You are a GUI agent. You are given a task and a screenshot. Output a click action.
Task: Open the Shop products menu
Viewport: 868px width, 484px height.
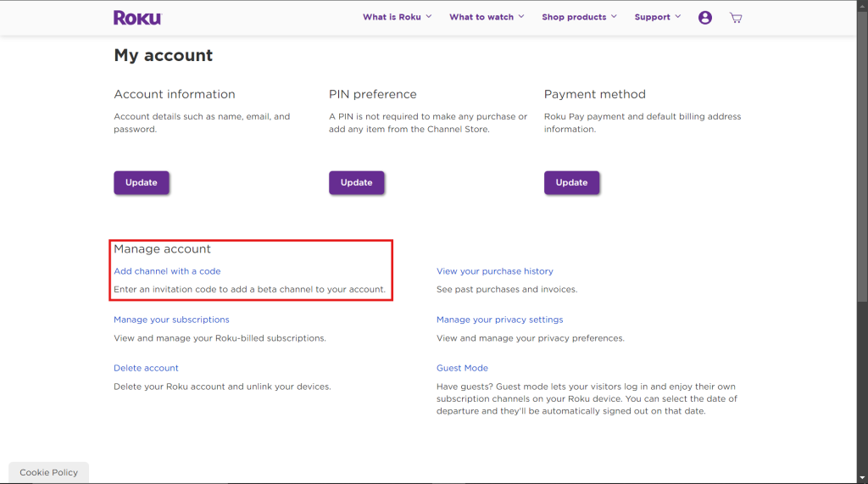click(x=579, y=17)
